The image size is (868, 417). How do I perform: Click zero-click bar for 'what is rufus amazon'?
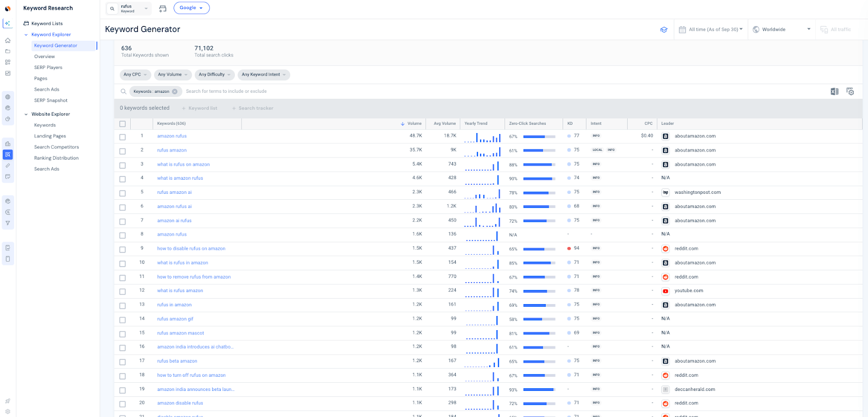[539, 292]
